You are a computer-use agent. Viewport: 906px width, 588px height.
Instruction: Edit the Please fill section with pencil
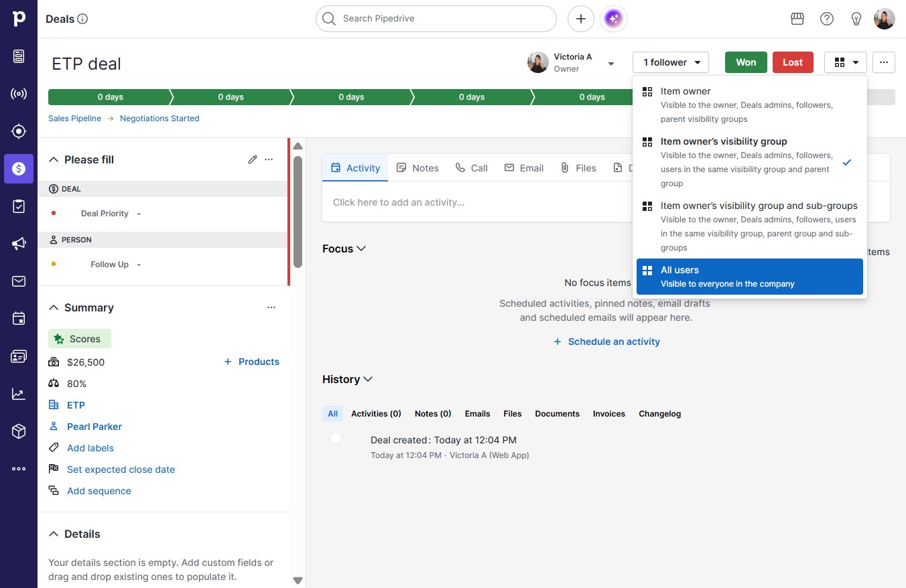(253, 159)
